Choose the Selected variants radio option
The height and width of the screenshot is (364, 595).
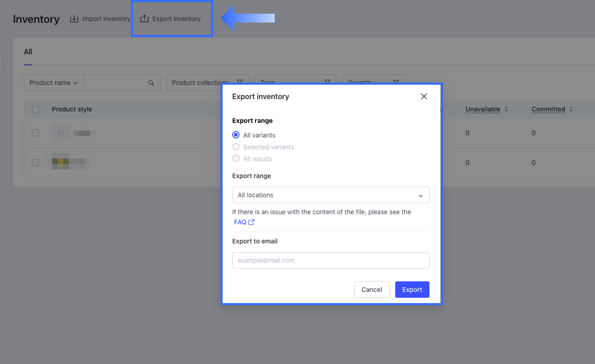point(236,147)
